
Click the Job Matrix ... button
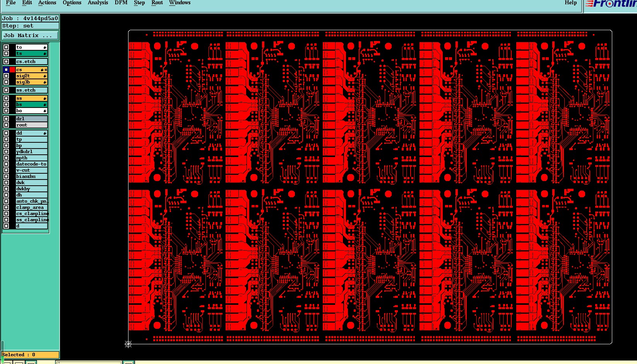(30, 35)
